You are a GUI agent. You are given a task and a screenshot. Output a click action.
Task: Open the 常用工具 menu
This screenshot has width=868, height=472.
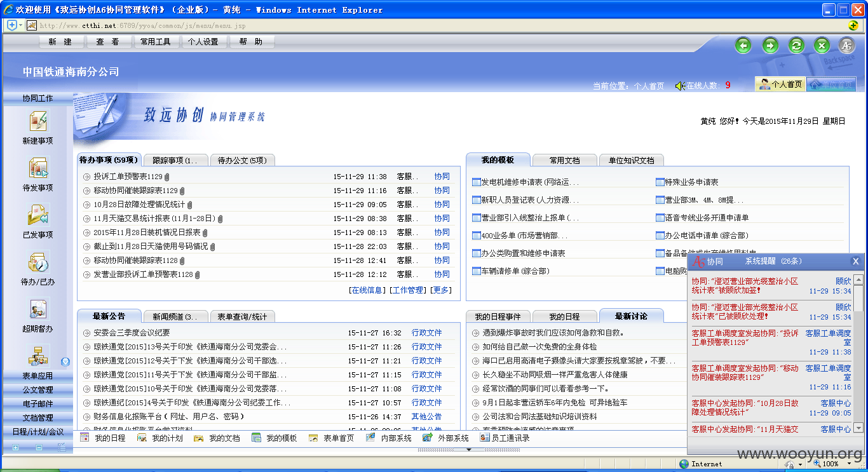(x=156, y=42)
